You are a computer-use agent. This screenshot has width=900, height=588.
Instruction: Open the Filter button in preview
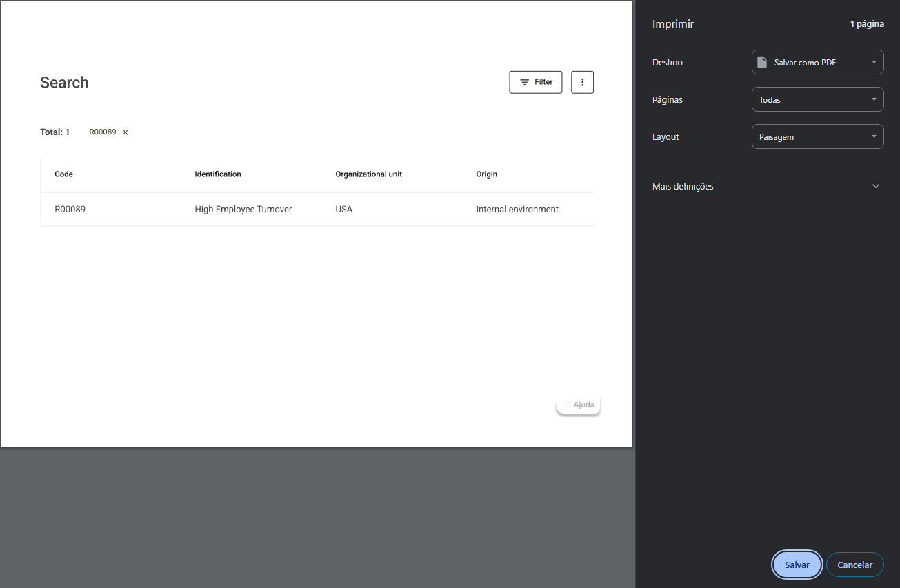(x=536, y=82)
